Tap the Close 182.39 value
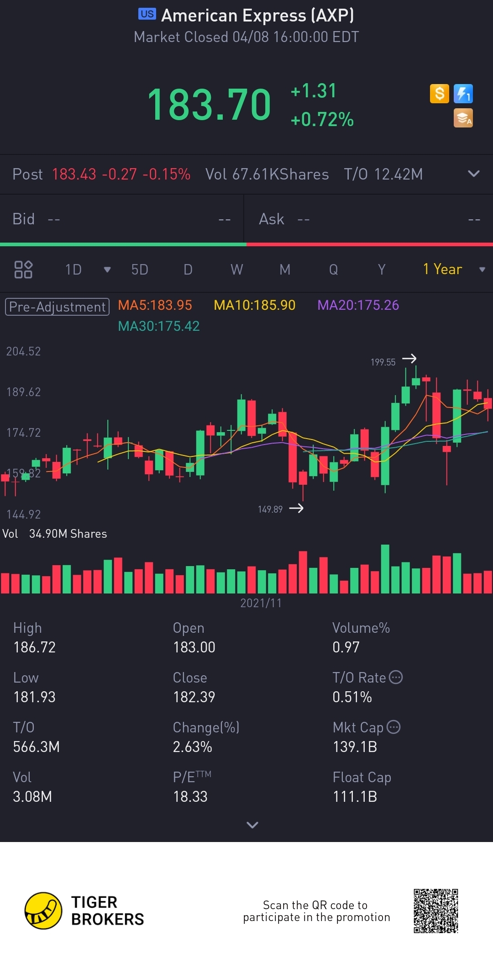The height and width of the screenshot is (980, 493). (x=194, y=697)
